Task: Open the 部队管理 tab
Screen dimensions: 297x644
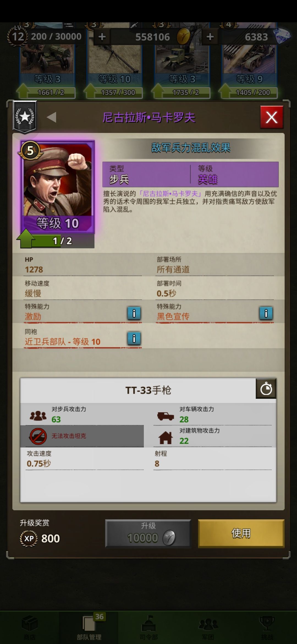Action: click(x=89, y=627)
